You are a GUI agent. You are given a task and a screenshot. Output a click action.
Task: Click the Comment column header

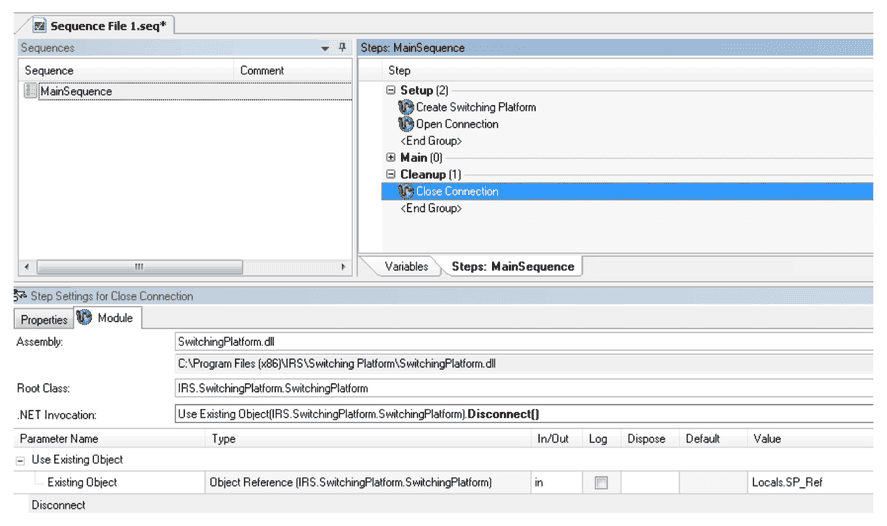pos(292,71)
